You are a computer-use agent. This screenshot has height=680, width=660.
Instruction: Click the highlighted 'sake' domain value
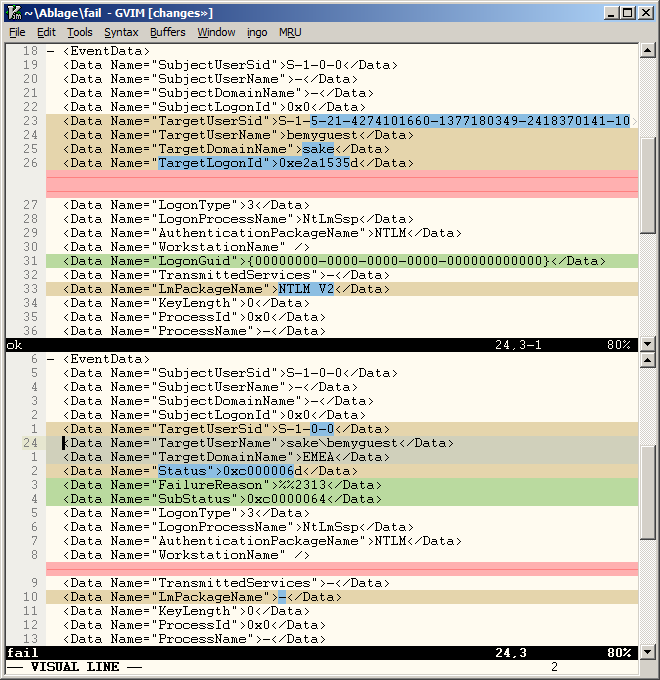(318, 149)
